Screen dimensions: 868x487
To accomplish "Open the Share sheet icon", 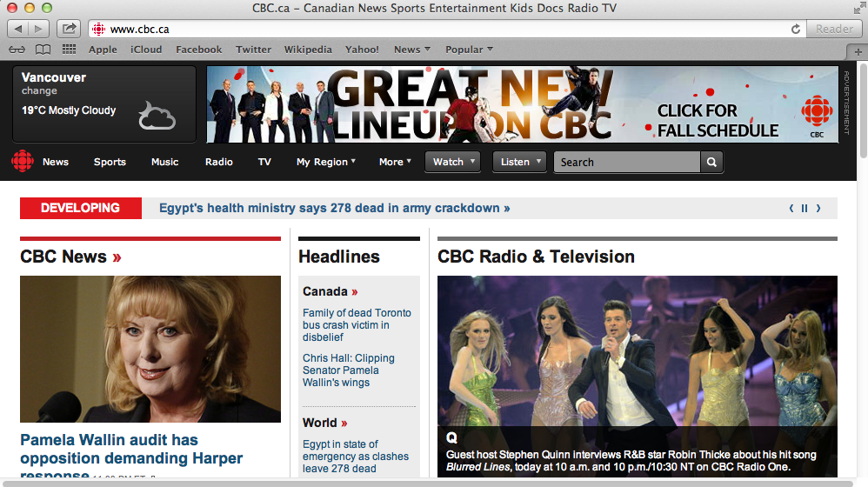I will pos(69,29).
